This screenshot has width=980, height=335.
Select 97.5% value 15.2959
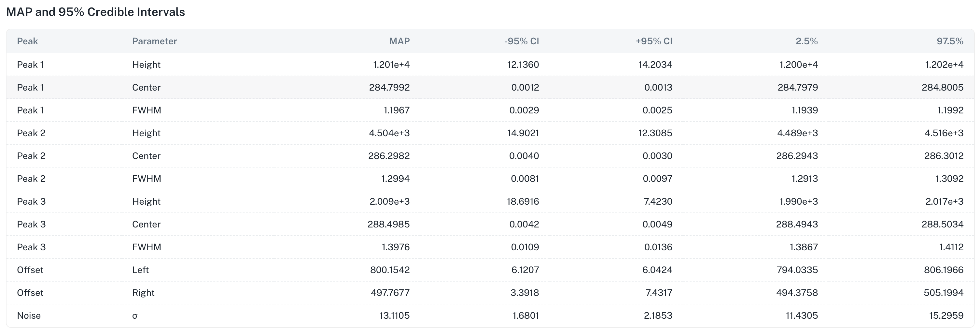[x=946, y=316]
